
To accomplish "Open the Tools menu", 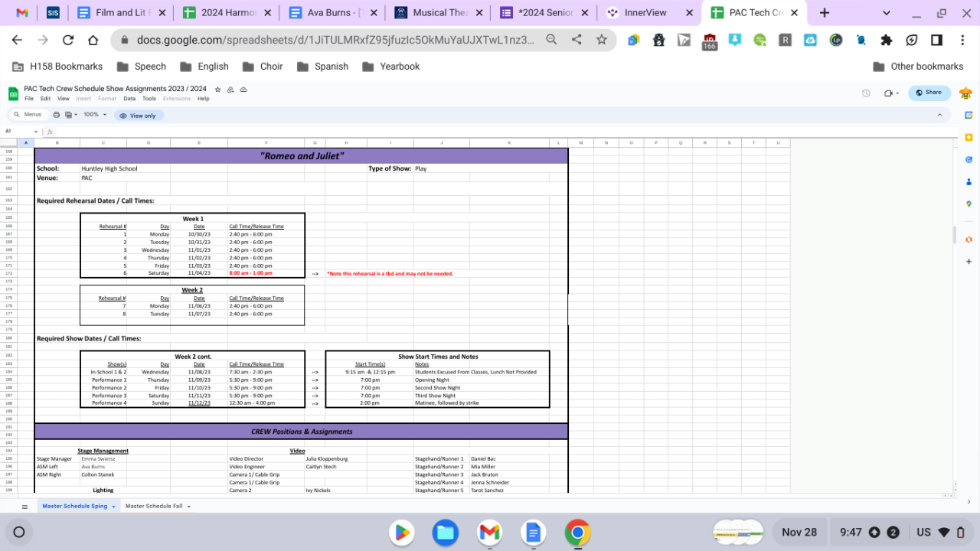I will coord(149,99).
